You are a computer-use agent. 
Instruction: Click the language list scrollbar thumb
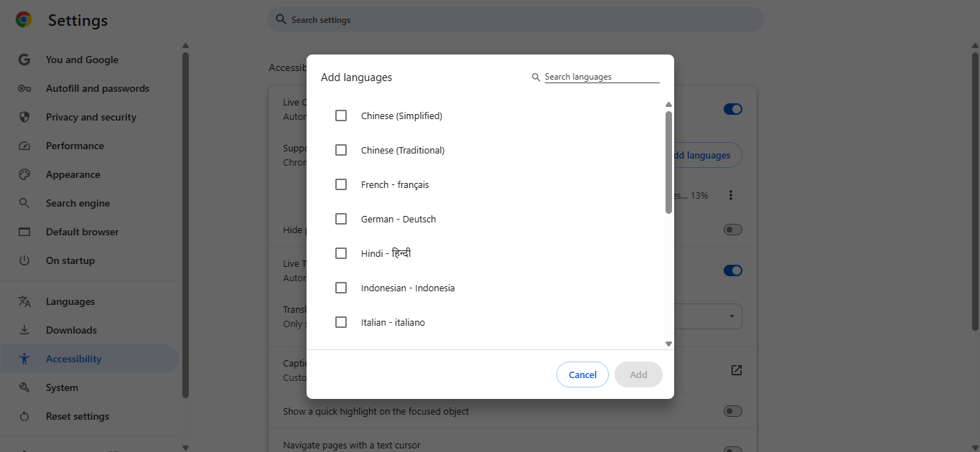pyautogui.click(x=668, y=162)
